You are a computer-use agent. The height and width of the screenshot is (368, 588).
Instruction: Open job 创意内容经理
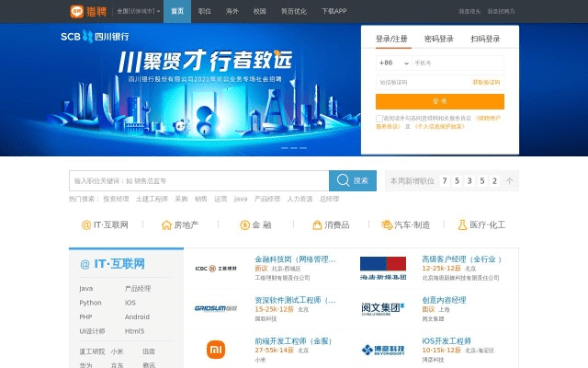[444, 301]
